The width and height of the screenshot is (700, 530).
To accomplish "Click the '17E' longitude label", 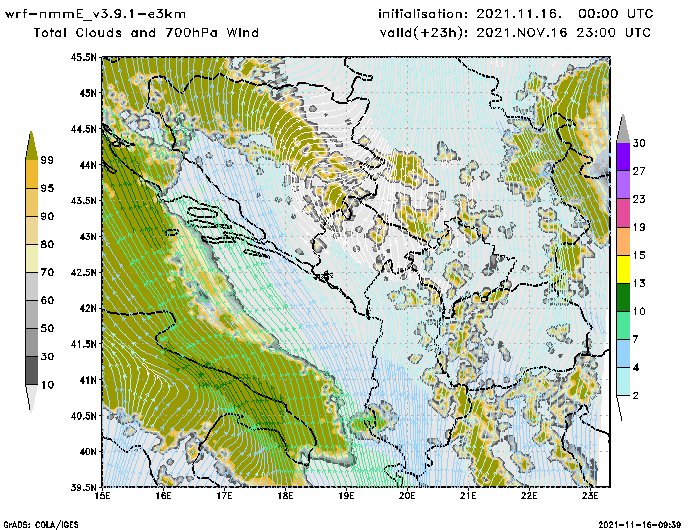I will click(x=225, y=496).
